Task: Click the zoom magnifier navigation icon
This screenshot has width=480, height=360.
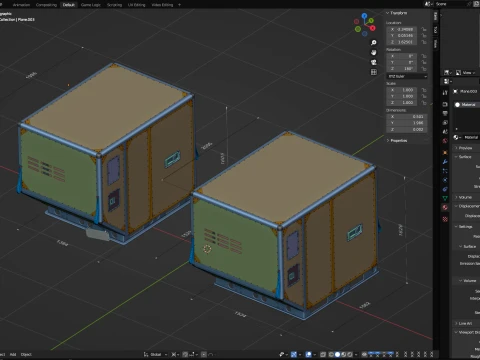Action: (x=374, y=43)
